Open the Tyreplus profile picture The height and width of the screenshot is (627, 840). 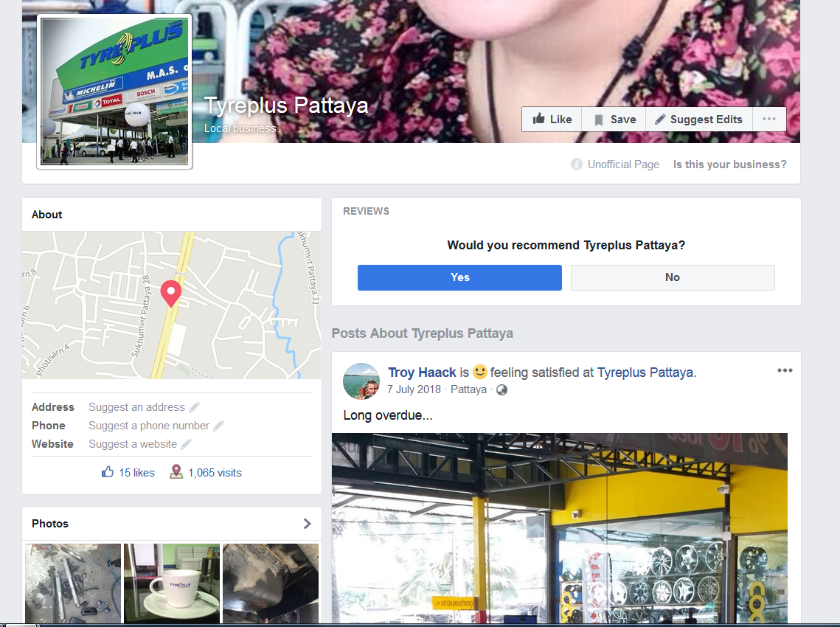[x=114, y=91]
